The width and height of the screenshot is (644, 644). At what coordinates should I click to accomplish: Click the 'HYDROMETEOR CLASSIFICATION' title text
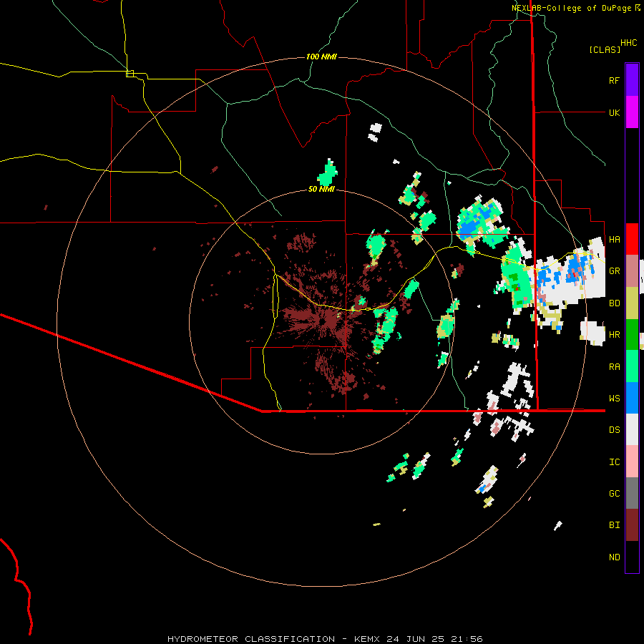251,639
